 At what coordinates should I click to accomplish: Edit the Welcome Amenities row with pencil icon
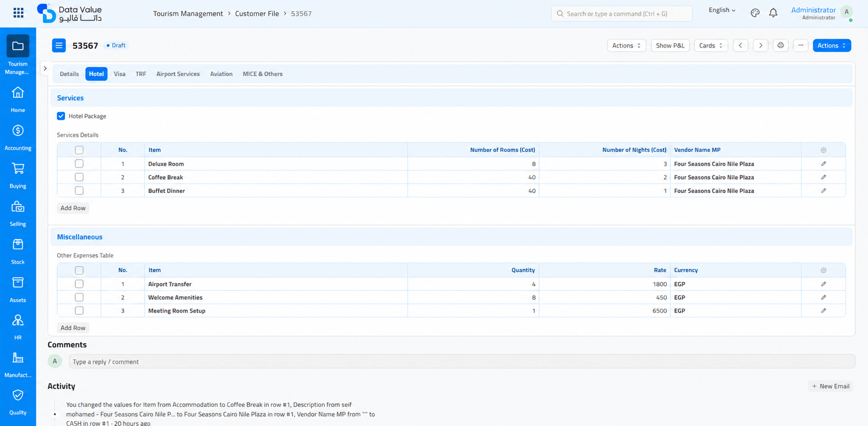coord(823,298)
